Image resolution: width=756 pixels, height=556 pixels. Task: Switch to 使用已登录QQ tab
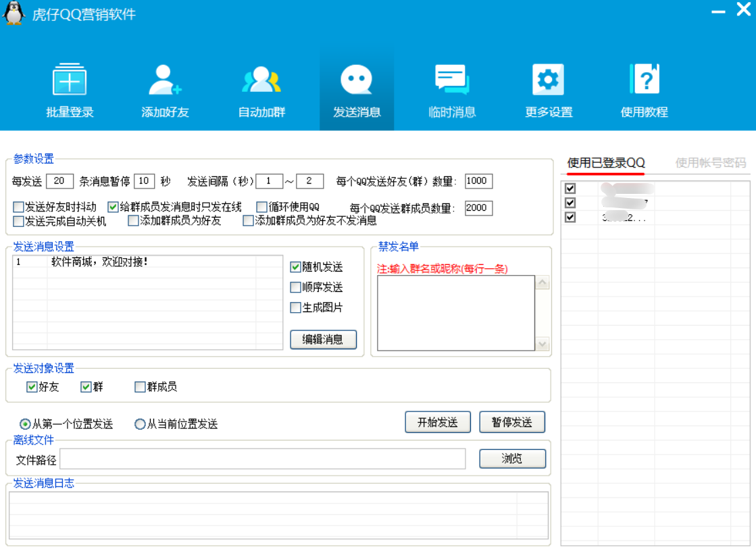(606, 163)
